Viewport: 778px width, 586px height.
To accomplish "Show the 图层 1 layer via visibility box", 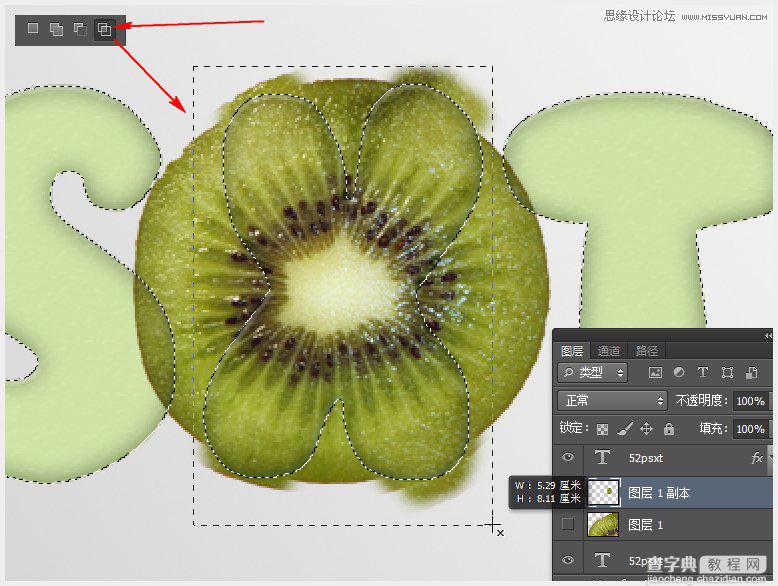I will (x=568, y=524).
